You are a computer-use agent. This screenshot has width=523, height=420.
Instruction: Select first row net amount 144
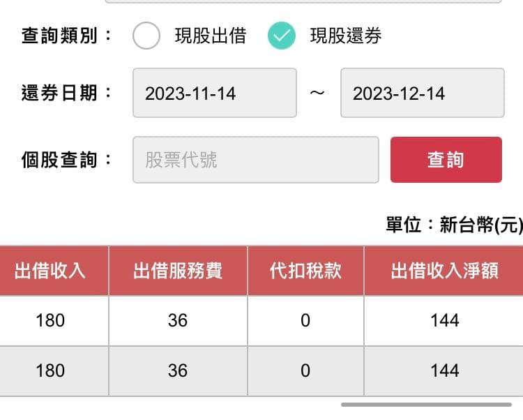444,320
